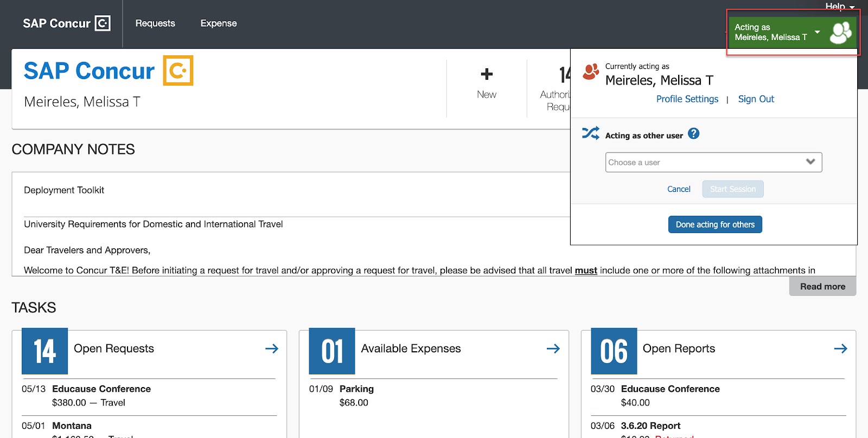Cancel acting as other user
868x438 pixels.
679,189
